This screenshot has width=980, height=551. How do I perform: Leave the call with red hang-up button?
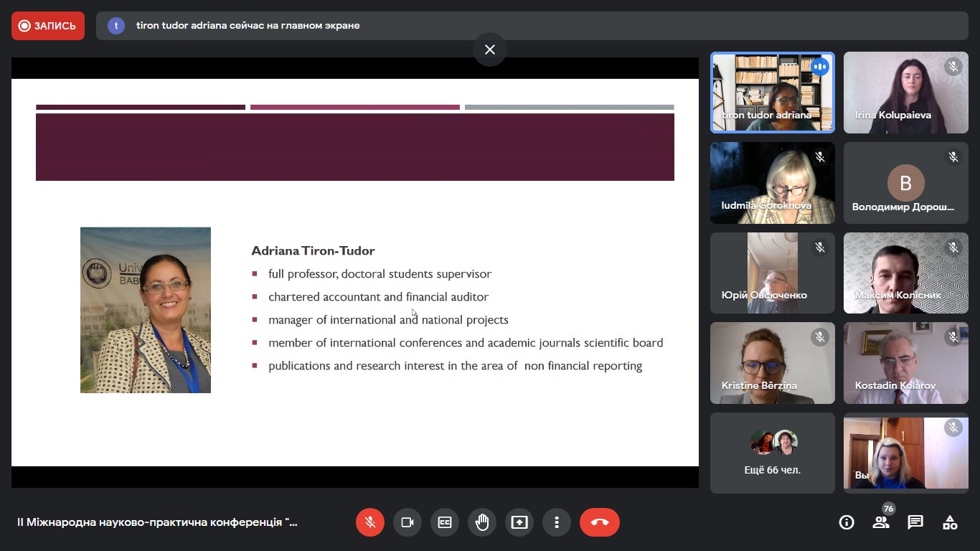[x=600, y=522]
